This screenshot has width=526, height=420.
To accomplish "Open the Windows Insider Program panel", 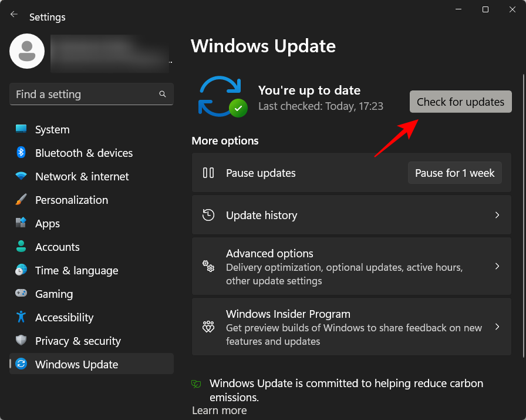I will [x=351, y=327].
